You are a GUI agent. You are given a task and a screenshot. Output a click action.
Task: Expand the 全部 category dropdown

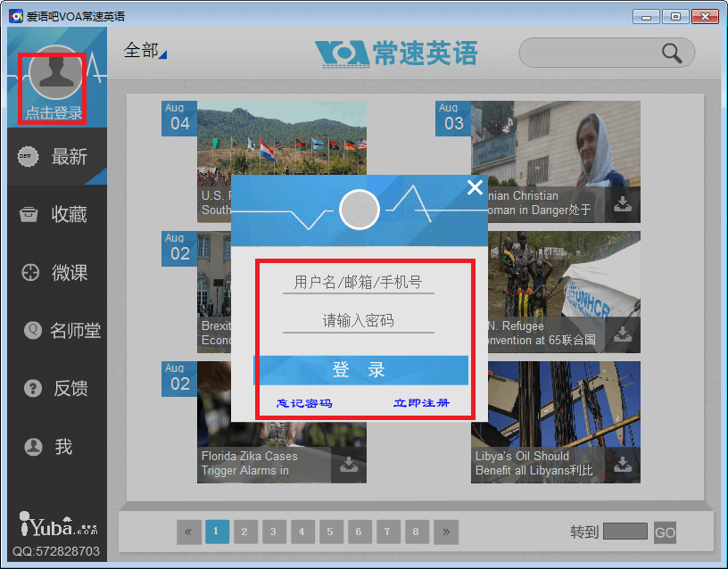tap(145, 51)
